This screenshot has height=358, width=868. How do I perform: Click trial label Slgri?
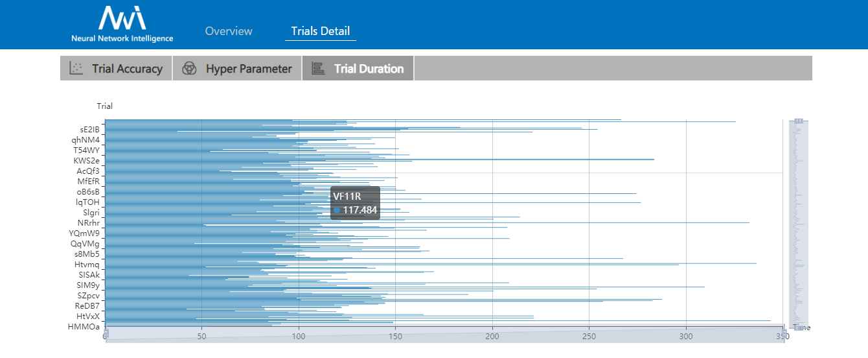91,212
